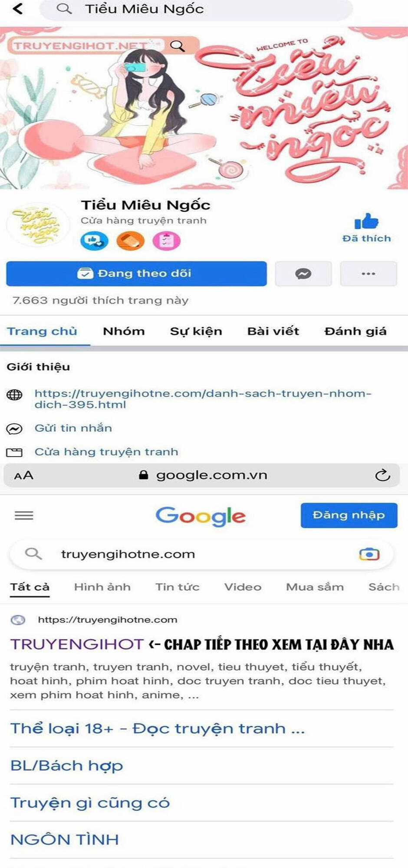Image resolution: width=408 pixels, height=868 pixels.
Task: Open the Đánh giá tab
Action: 355,331
